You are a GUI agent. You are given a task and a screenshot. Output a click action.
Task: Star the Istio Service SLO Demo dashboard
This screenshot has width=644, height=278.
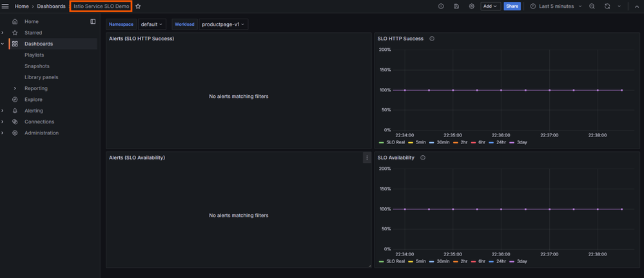pyautogui.click(x=138, y=6)
